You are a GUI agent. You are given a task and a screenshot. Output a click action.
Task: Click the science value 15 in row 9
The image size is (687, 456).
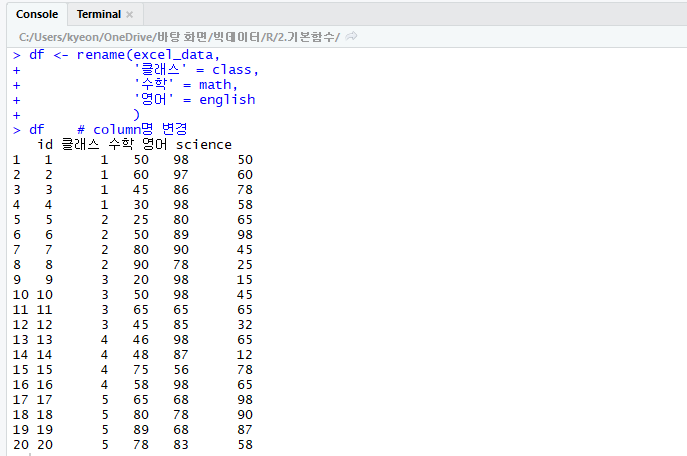245,280
